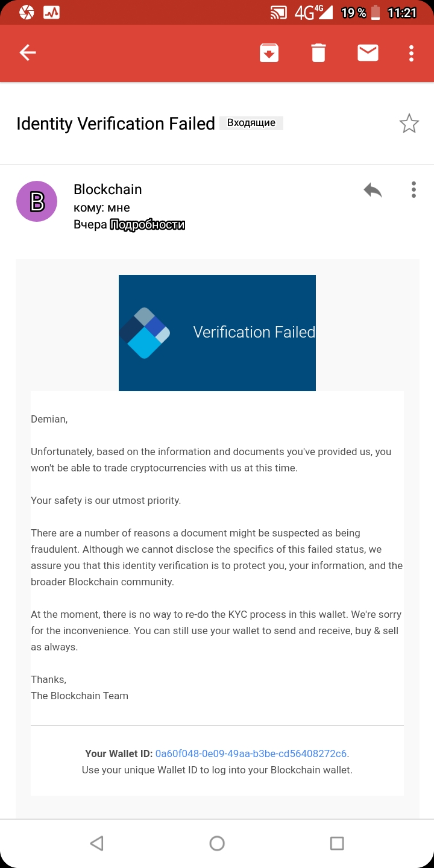The width and height of the screenshot is (434, 868).
Task: Tap the cast icon in status bar
Action: (278, 12)
